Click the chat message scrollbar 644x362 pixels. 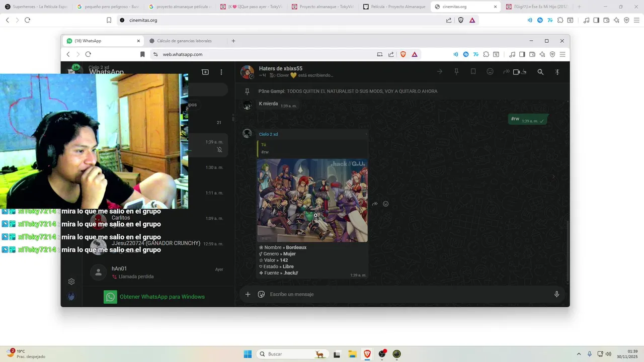568,251
